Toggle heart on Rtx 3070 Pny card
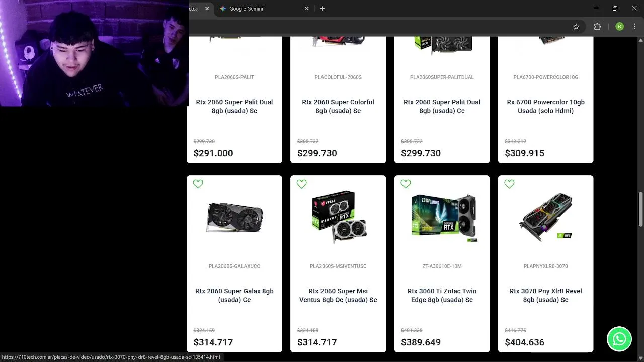This screenshot has width=644, height=362. pos(509,184)
